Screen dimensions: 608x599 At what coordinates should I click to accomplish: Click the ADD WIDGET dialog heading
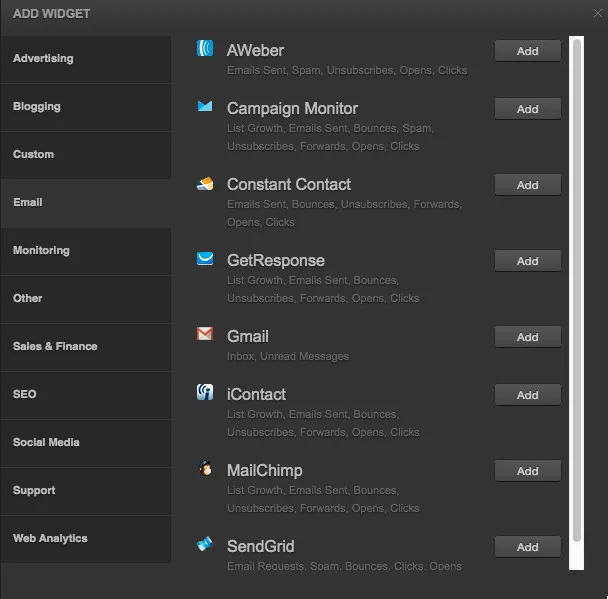(51, 14)
